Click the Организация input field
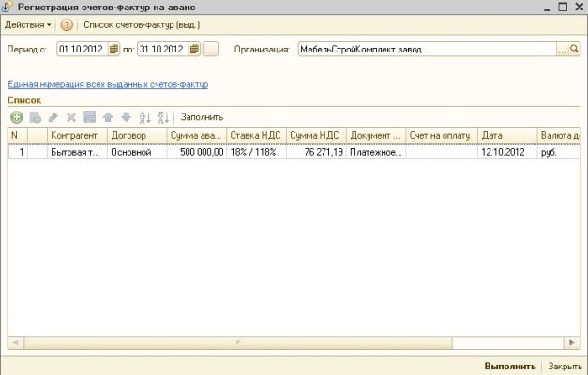Screen dimensions: 588x375 point(426,49)
